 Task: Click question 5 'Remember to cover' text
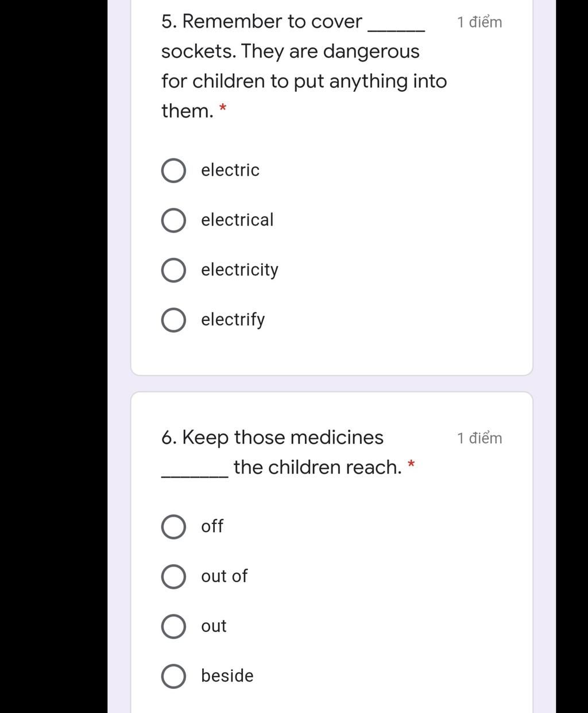262,22
